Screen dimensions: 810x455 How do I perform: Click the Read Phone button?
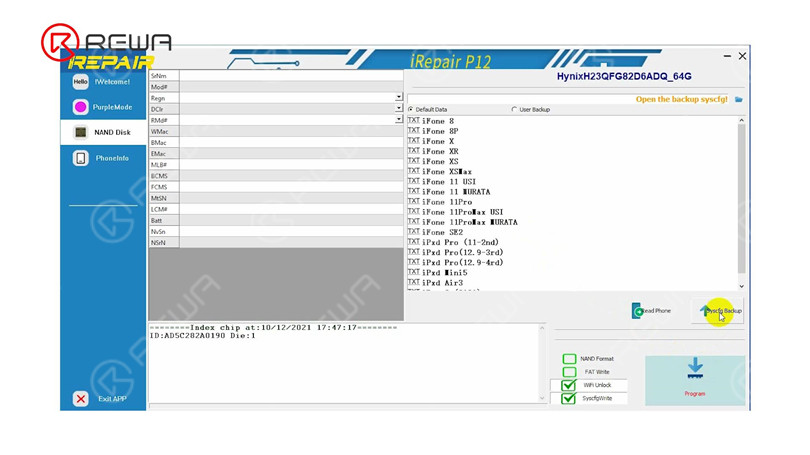tap(651, 311)
